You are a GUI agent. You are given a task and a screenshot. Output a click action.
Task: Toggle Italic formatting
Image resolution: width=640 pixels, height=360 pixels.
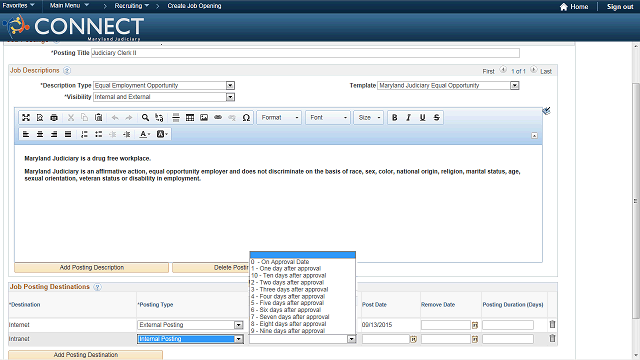(x=408, y=118)
